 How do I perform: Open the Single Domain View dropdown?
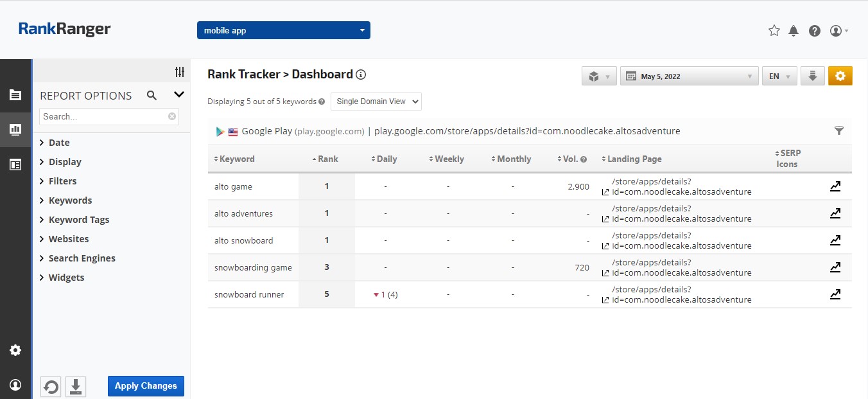point(376,102)
